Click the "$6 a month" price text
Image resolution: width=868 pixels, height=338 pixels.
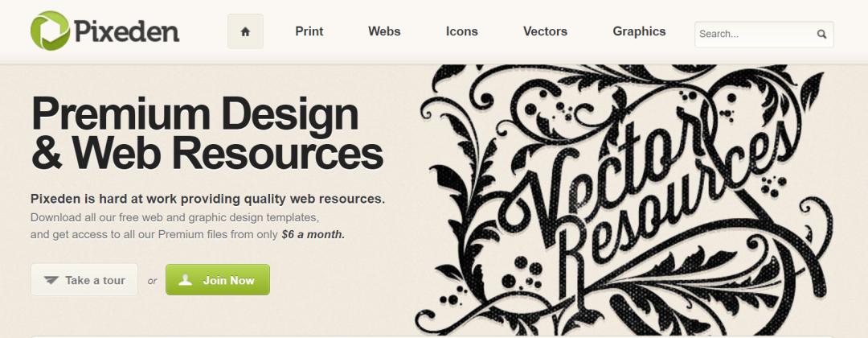(x=313, y=234)
